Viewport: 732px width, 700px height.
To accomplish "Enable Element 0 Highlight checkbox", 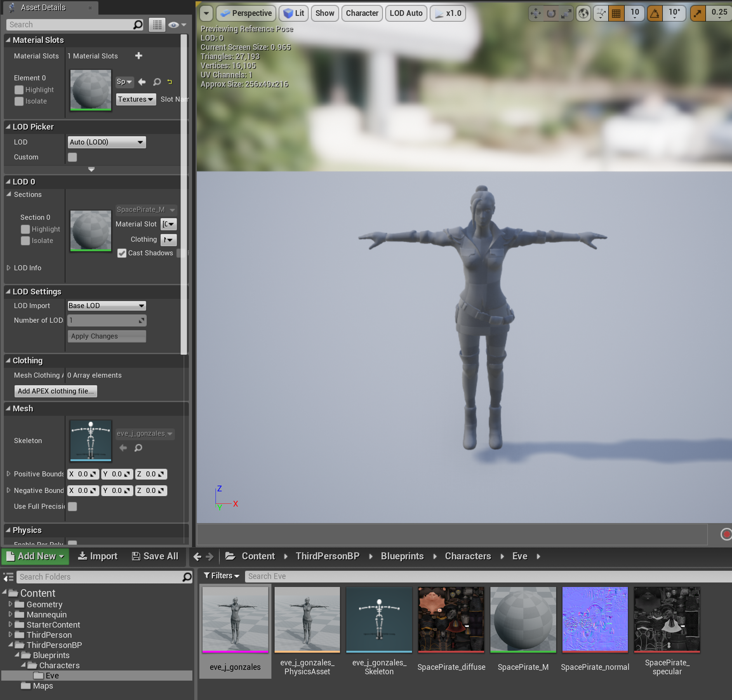I will click(19, 90).
